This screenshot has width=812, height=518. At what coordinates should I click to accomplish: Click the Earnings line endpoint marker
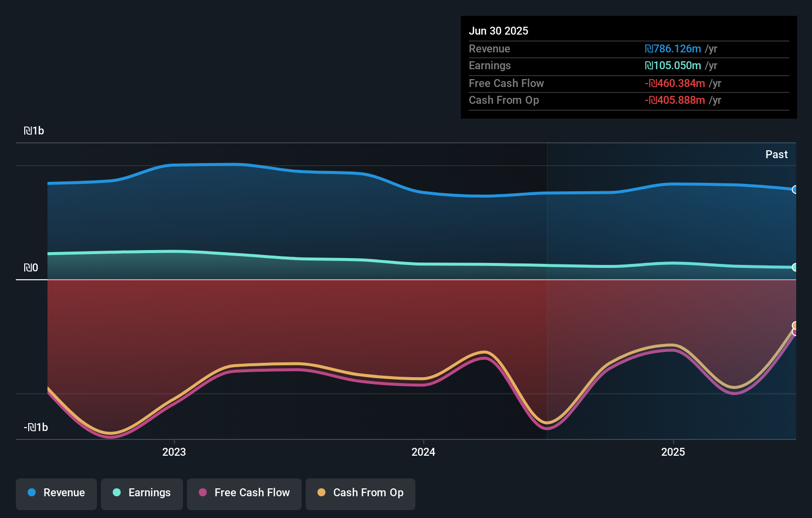pyautogui.click(x=795, y=267)
